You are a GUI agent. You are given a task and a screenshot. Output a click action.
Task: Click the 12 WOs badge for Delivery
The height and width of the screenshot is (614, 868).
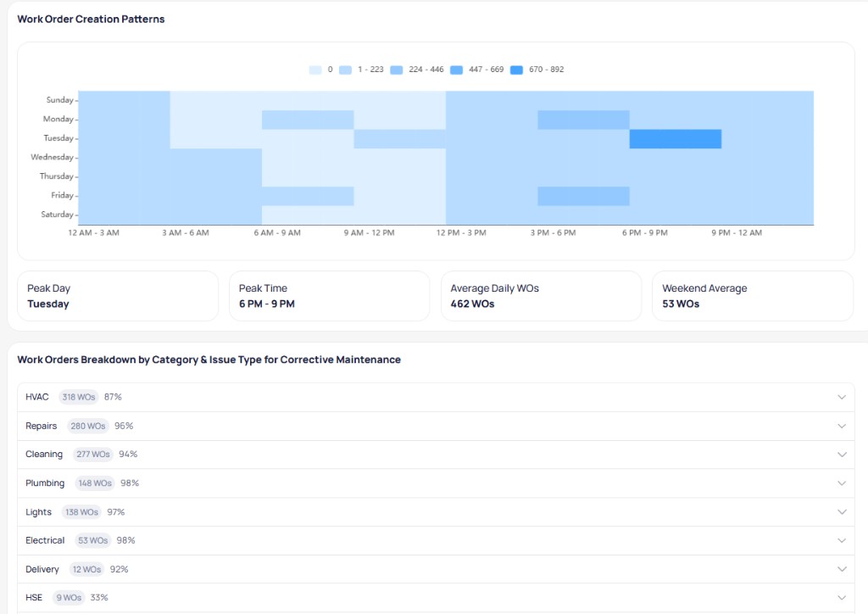87,569
